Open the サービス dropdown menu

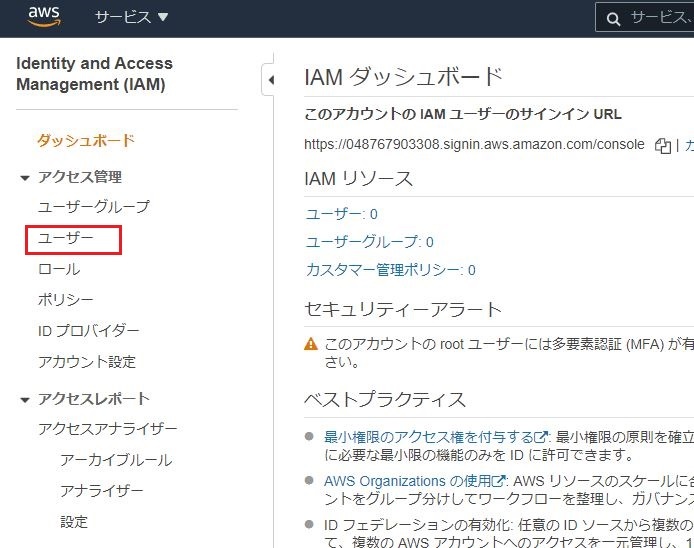pos(131,17)
